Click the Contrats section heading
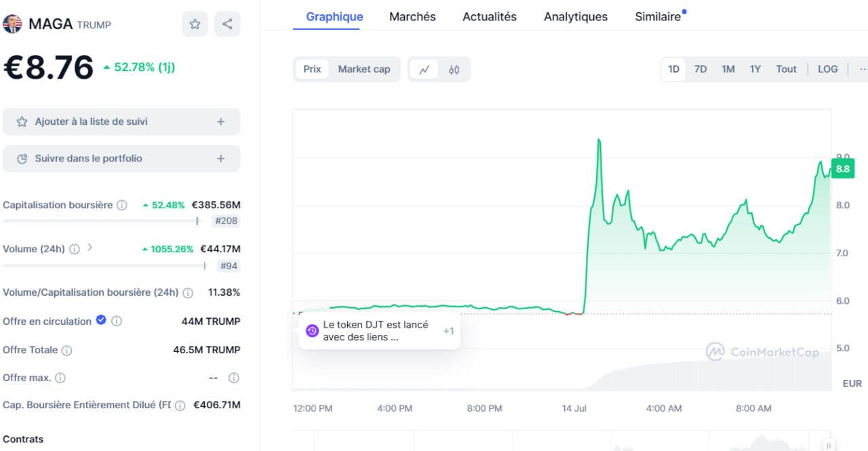The height and width of the screenshot is (451, 868). (x=23, y=439)
